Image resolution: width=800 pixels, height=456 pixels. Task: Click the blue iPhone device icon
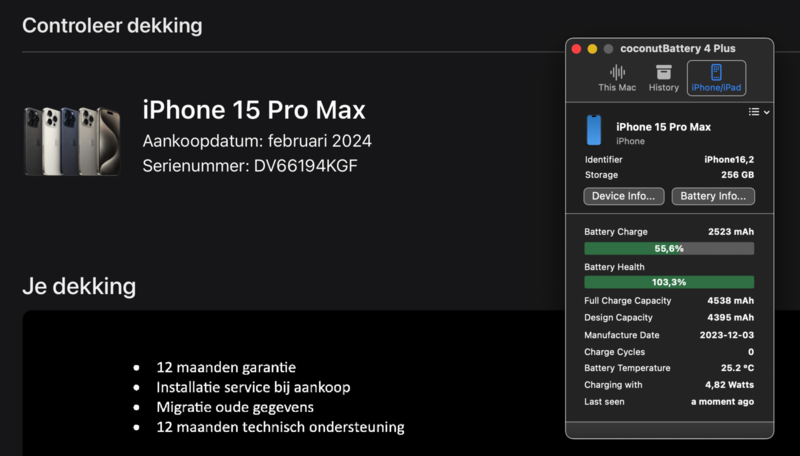click(594, 130)
